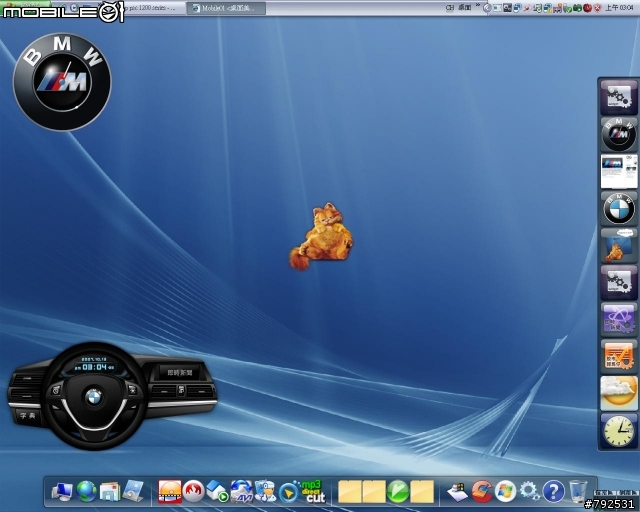
Task: Launch the green round V icon
Action: pos(398,492)
